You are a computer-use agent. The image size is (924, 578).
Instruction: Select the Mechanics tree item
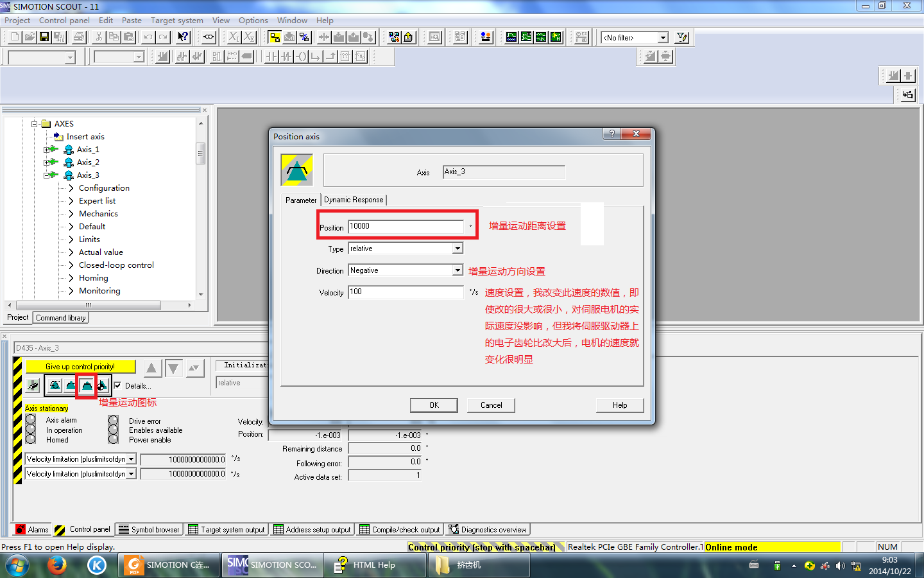[x=98, y=214]
